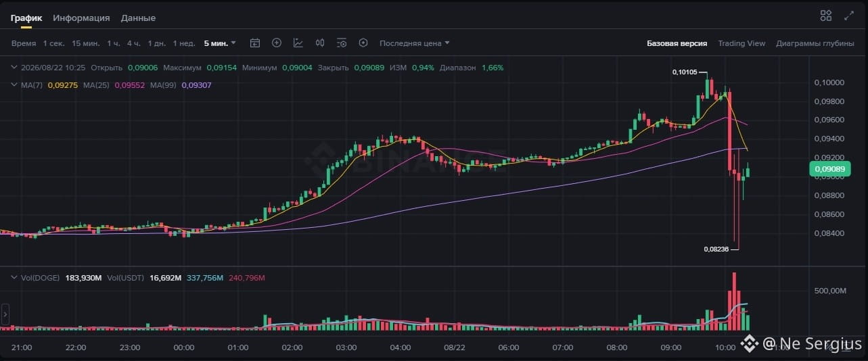This screenshot has width=868, height=361.
Task: Switch to the Данные tab
Action: [x=138, y=18]
